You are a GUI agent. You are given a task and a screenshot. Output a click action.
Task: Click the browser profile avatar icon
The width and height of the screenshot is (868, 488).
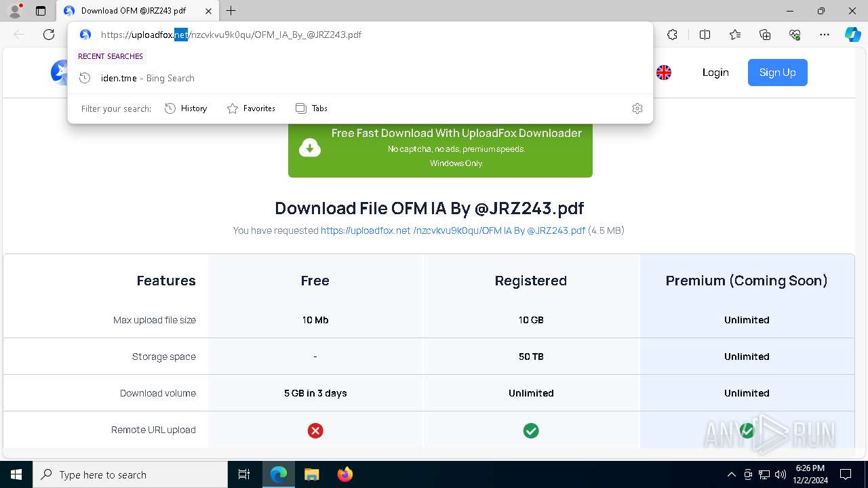(14, 11)
